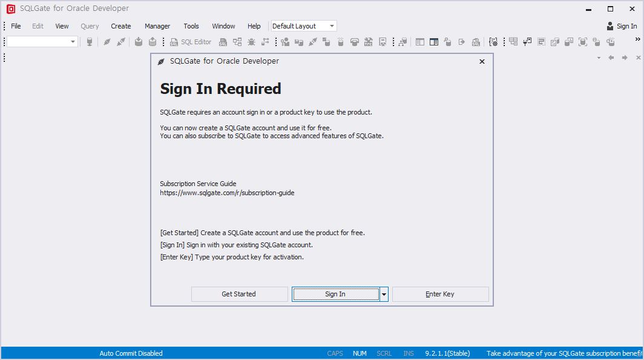
Task: Click the code braces with gear icon
Action: point(493,42)
